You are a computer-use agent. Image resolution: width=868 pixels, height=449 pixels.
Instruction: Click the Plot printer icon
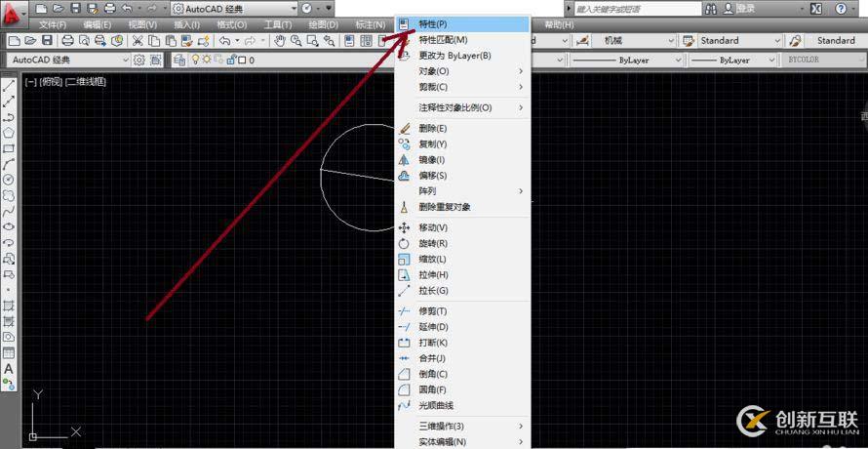click(x=67, y=41)
